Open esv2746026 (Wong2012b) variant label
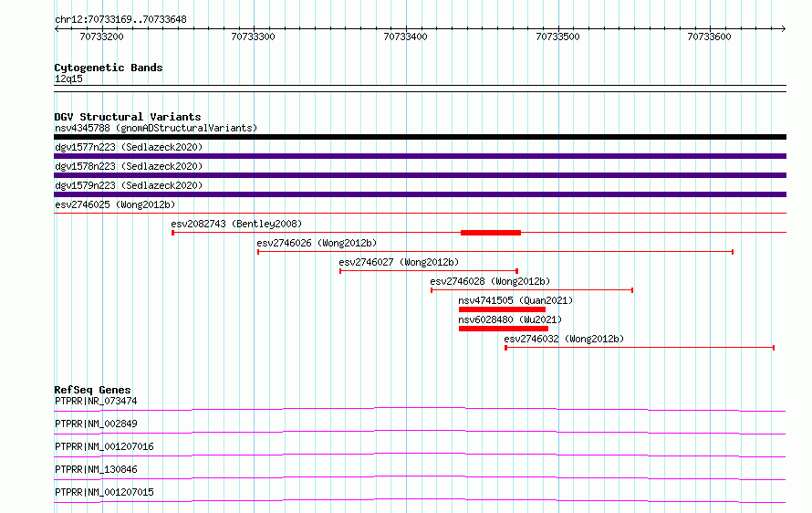Viewport: 812px width, 513px height. [x=317, y=243]
